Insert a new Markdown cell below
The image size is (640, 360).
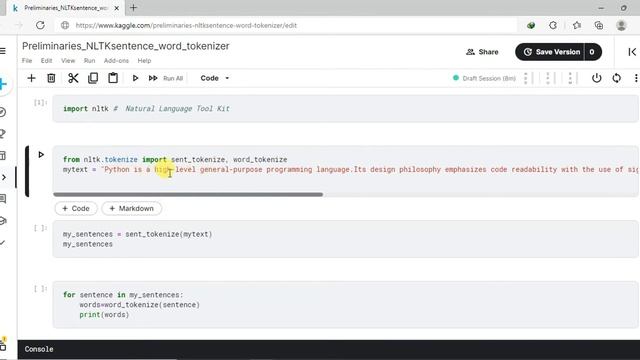pos(131,209)
